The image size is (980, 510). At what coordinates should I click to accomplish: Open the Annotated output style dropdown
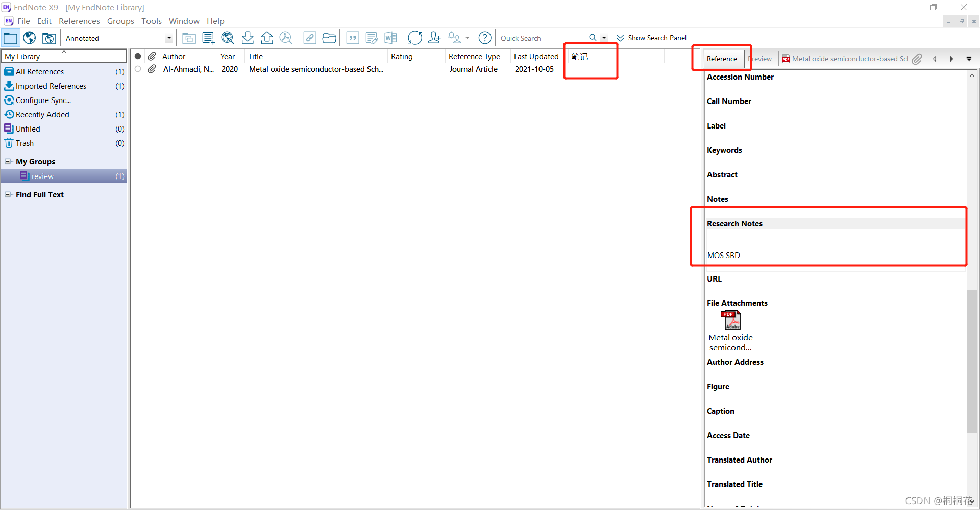coord(168,38)
